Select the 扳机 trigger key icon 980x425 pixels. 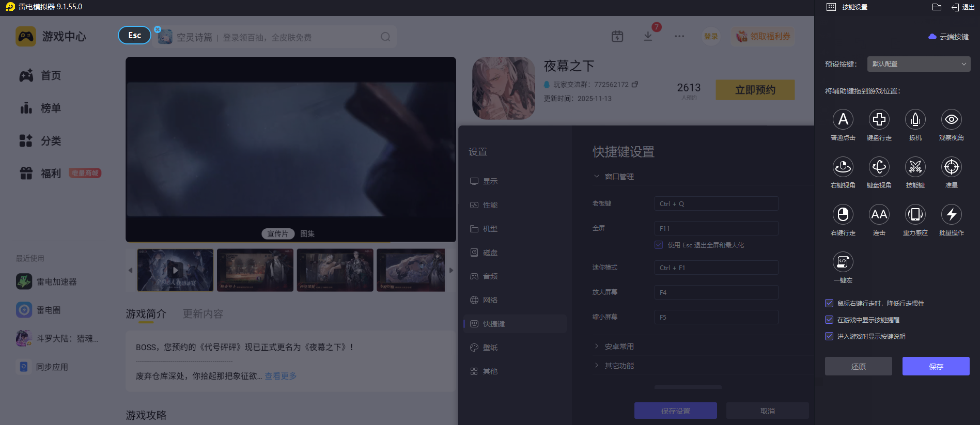click(x=915, y=119)
